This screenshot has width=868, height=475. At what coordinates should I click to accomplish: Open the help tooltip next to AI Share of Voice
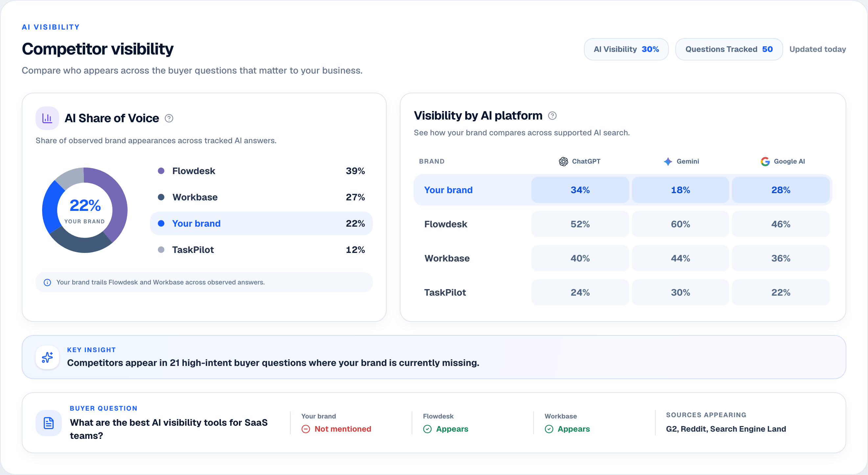pyautogui.click(x=169, y=119)
